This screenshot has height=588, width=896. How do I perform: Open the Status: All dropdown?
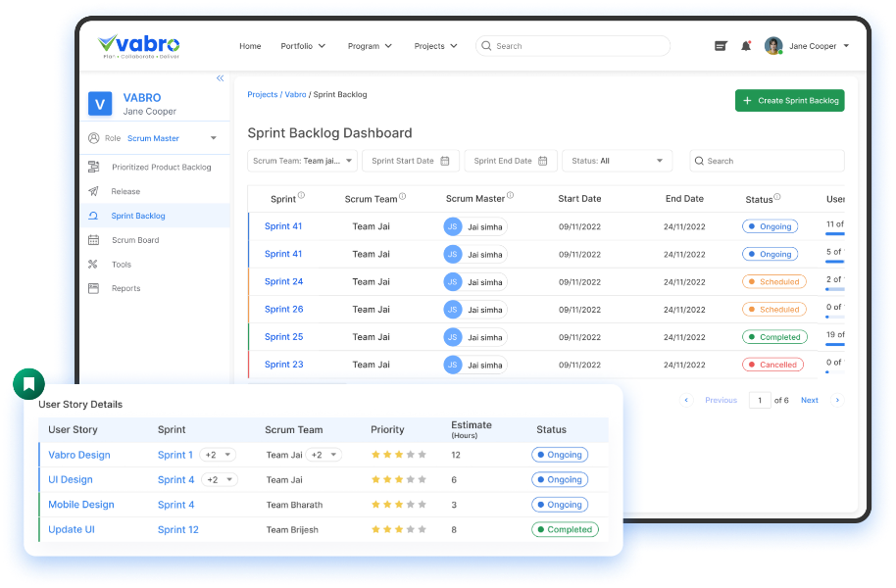coord(617,161)
